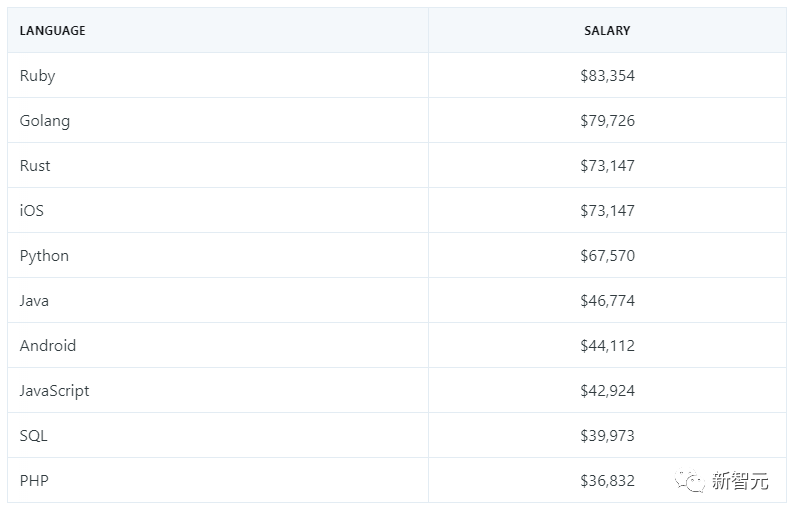794x515 pixels.
Task: Click the JavaScript row label
Action: click(x=55, y=391)
